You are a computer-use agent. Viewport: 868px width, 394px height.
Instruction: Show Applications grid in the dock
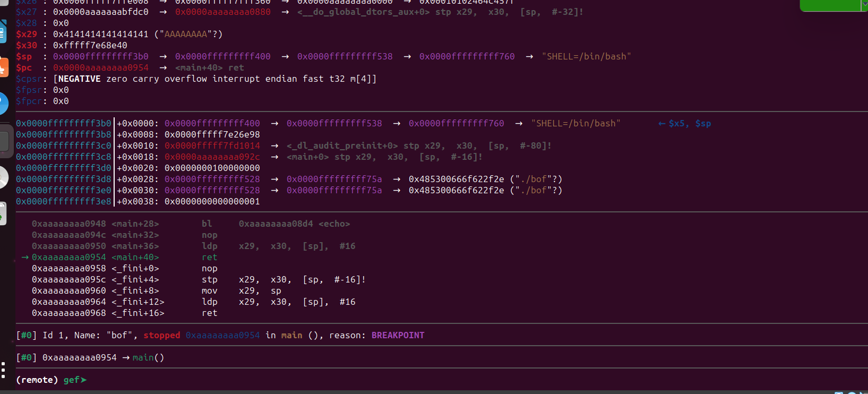pyautogui.click(x=3, y=370)
